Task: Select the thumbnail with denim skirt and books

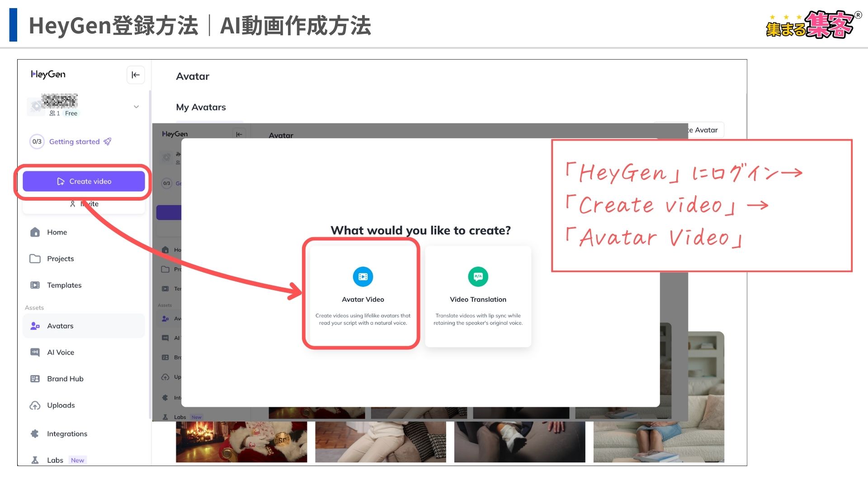Action: coord(659,442)
